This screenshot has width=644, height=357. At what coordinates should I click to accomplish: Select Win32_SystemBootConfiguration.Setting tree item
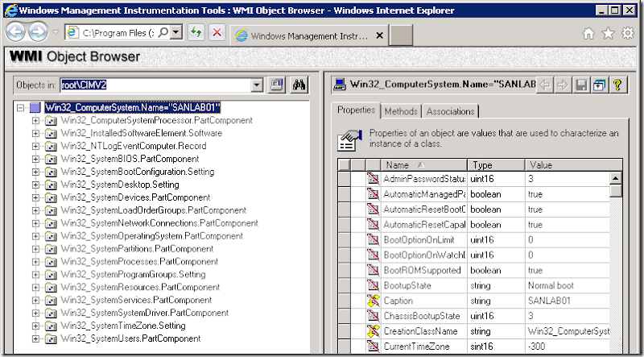(138, 172)
